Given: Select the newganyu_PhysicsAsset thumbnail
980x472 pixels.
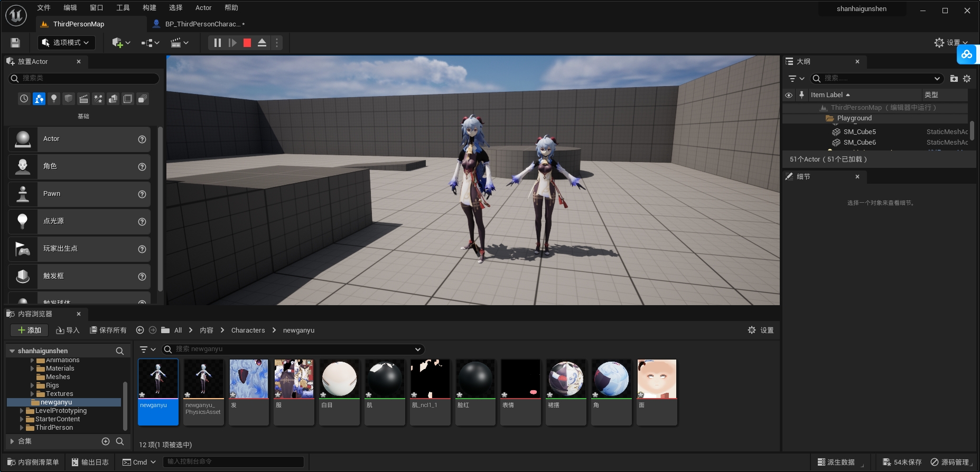Looking at the screenshot, I should point(203,392).
